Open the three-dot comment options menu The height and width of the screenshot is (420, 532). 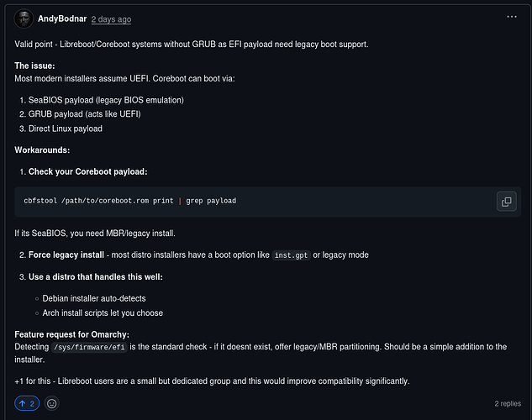pos(511,17)
